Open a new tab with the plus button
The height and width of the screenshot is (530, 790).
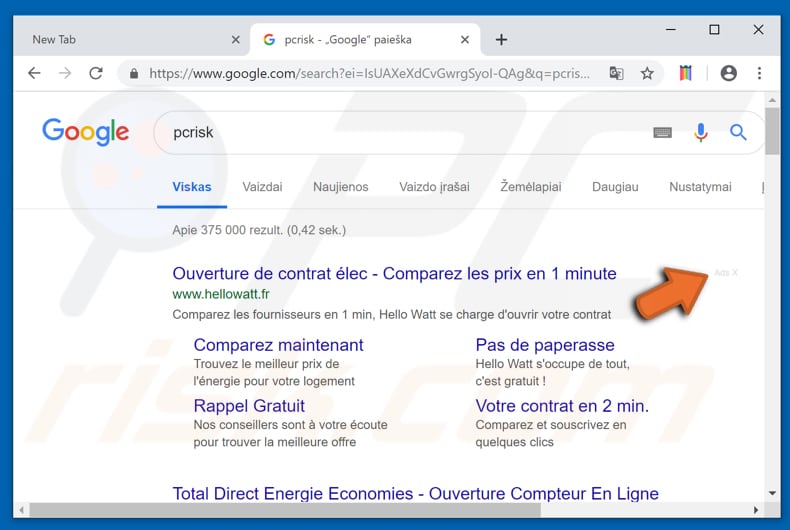[501, 39]
